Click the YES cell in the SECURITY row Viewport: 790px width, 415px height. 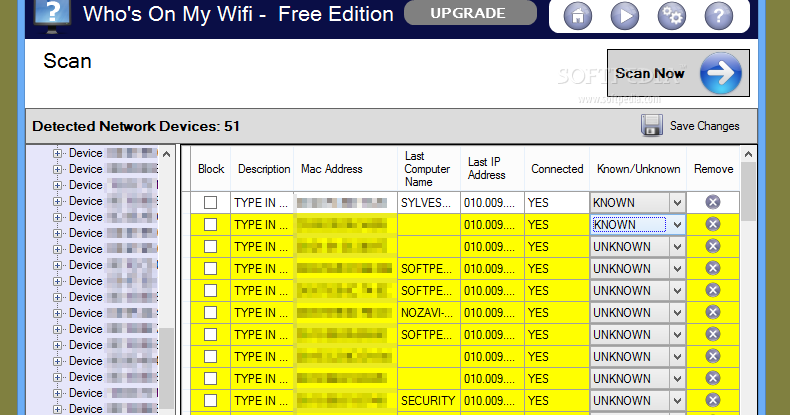[x=557, y=401]
